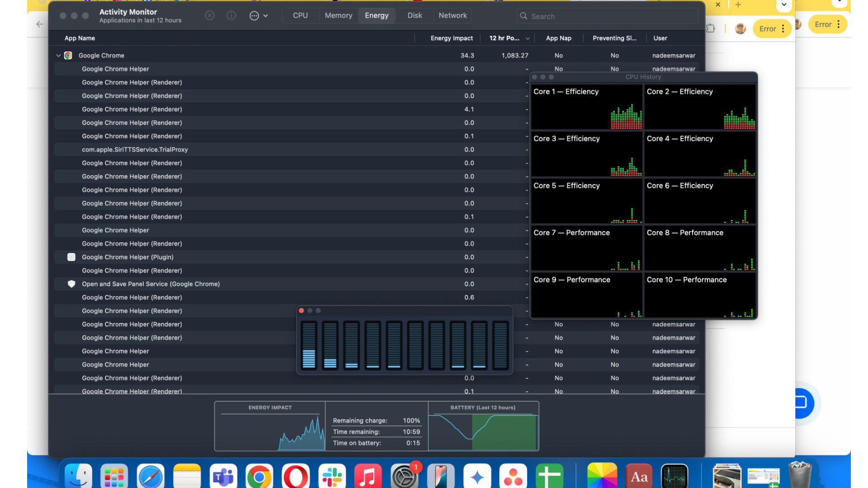The width and height of the screenshot is (868, 488).
Task: Sort by the 12 hr Power column
Action: pyautogui.click(x=504, y=38)
